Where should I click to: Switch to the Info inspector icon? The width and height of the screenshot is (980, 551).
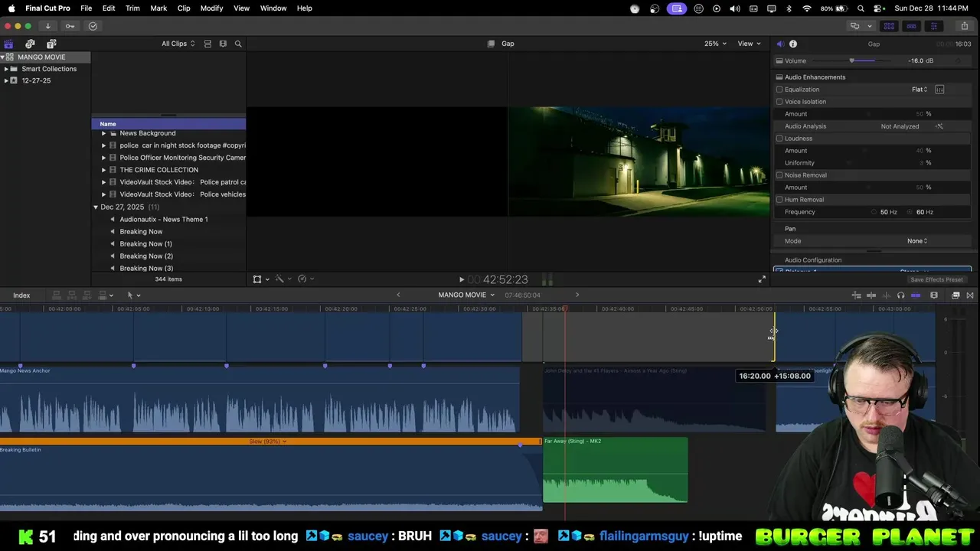pos(793,44)
